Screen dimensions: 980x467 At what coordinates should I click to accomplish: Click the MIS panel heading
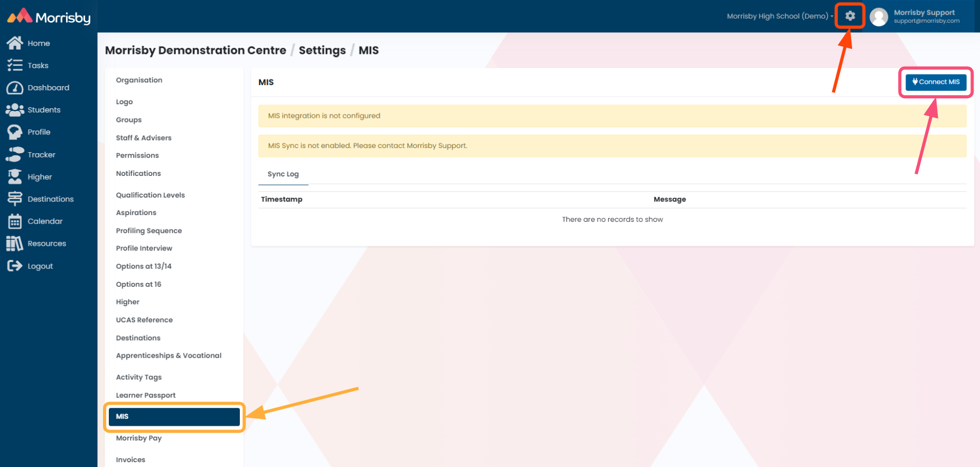click(266, 82)
